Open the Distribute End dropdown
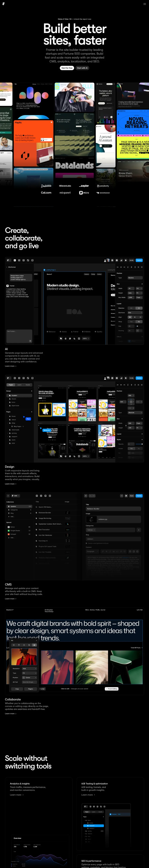The width and height of the screenshot is (149, 868). 135,313
